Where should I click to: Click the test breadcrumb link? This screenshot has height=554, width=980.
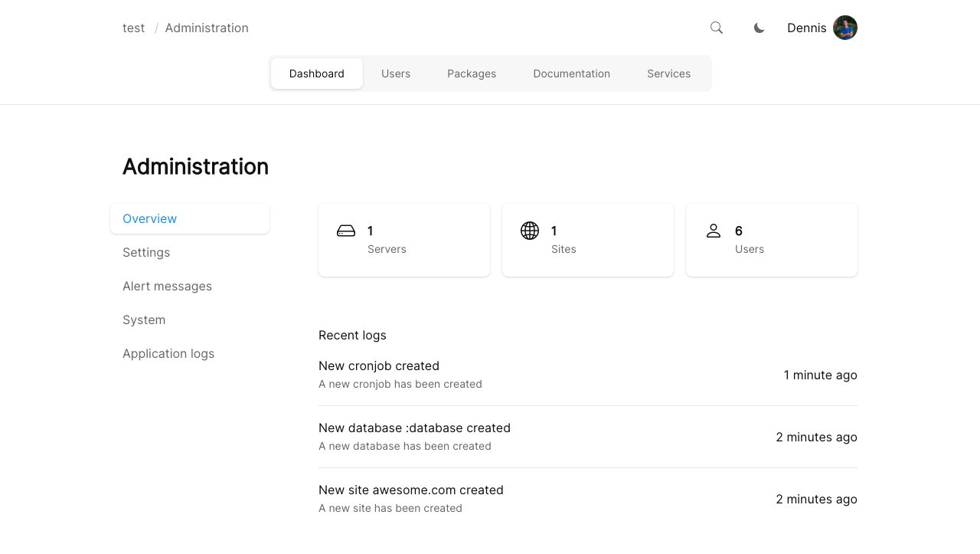coord(133,28)
